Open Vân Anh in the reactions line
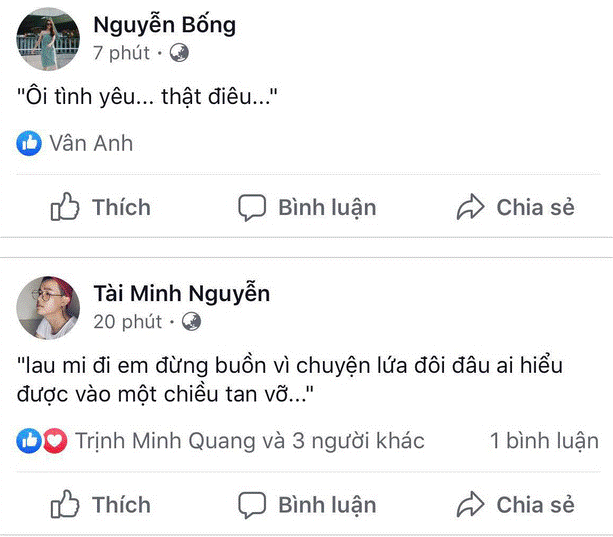 coord(91,143)
